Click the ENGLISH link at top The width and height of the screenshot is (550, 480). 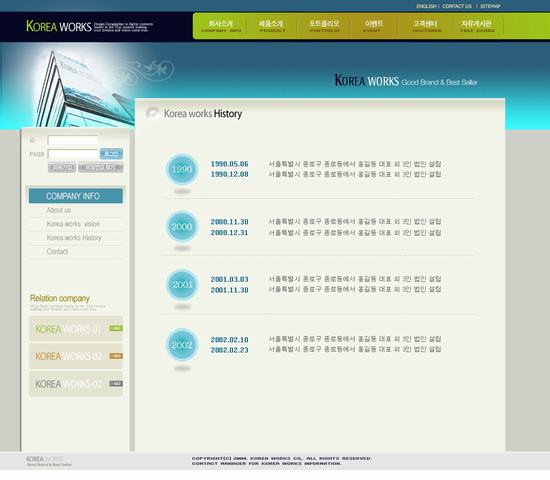click(x=426, y=6)
